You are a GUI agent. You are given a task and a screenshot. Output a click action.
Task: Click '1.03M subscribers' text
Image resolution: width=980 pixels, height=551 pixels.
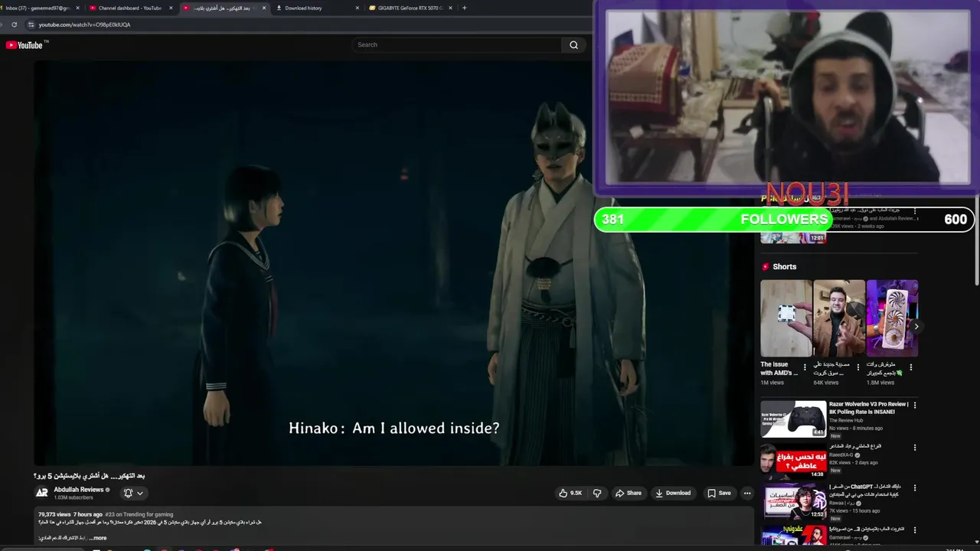73,498
